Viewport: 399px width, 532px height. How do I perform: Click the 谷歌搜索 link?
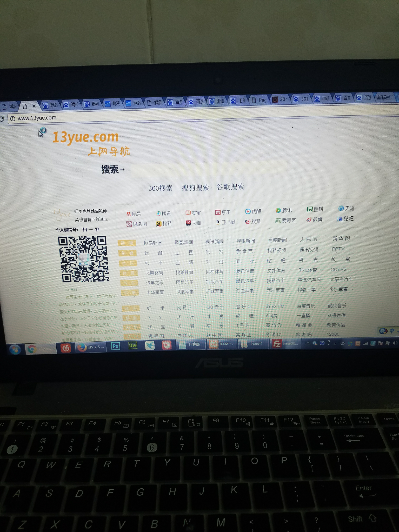point(230,187)
